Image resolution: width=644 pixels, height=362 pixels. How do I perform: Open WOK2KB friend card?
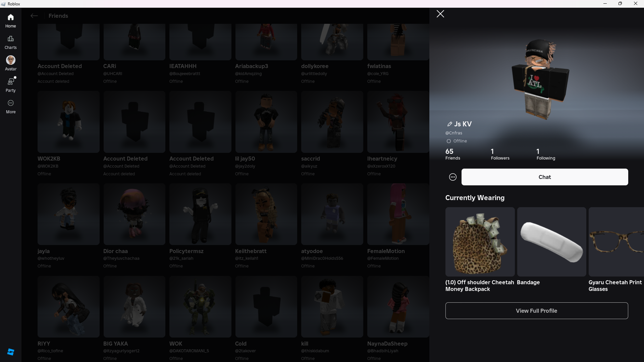(68, 122)
